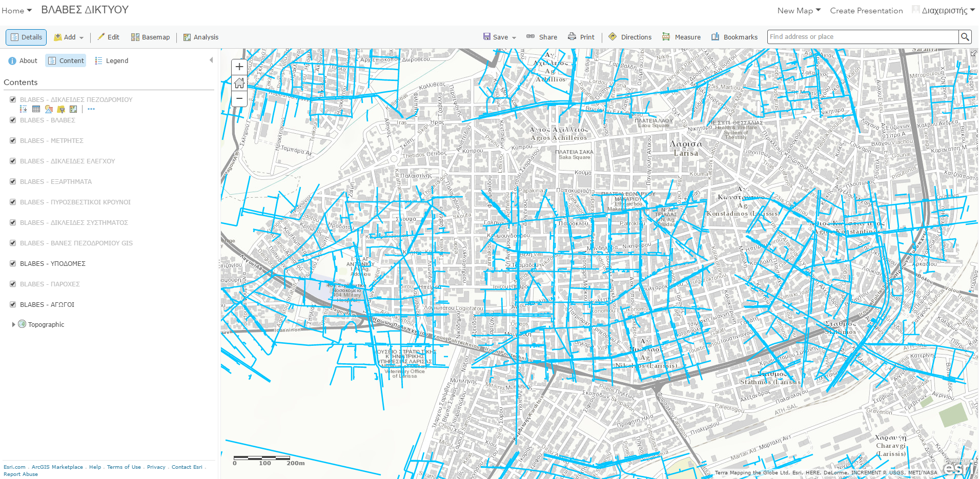Image resolution: width=980 pixels, height=479 pixels.
Task: Open the Home dropdown menu
Action: coord(17,10)
